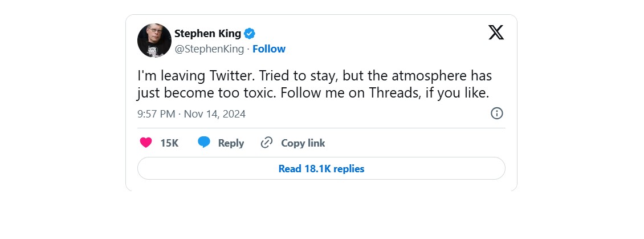Open the X logo link
The width and height of the screenshot is (644, 239).
point(496,33)
